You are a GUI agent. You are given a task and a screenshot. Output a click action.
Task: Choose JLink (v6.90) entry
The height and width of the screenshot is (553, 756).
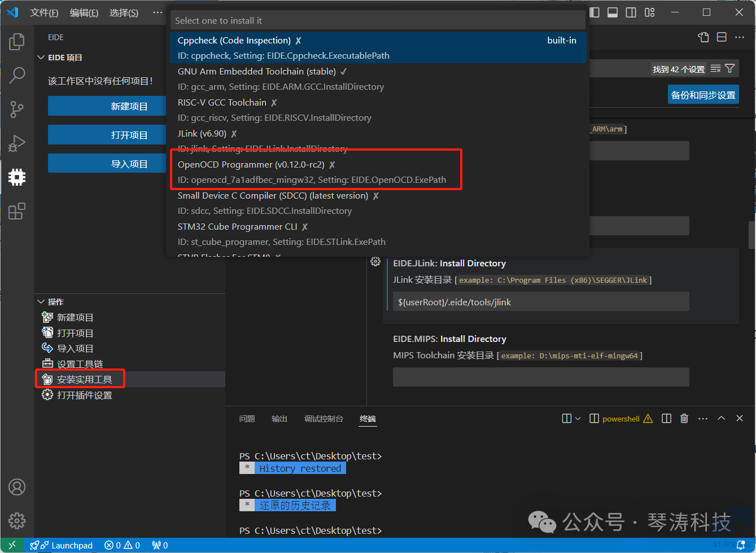(378, 141)
